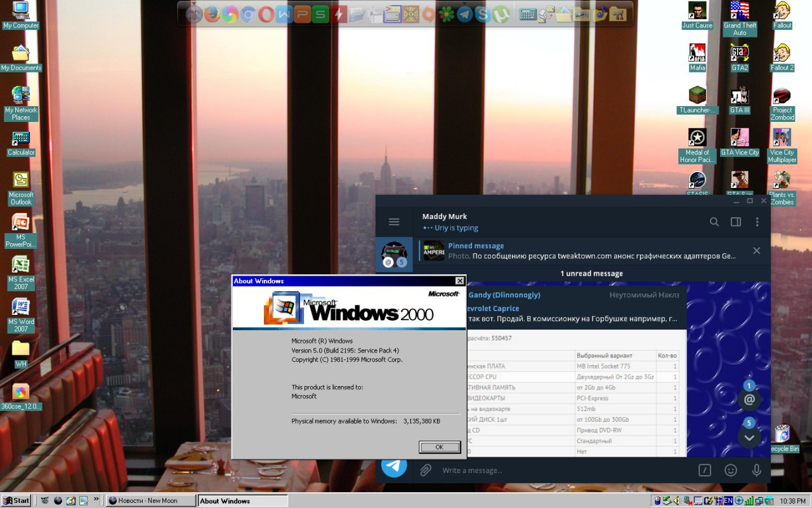This screenshot has height=508, width=812.
Task: Launch MS Excel 2007 desktop shortcut
Action: [21, 273]
